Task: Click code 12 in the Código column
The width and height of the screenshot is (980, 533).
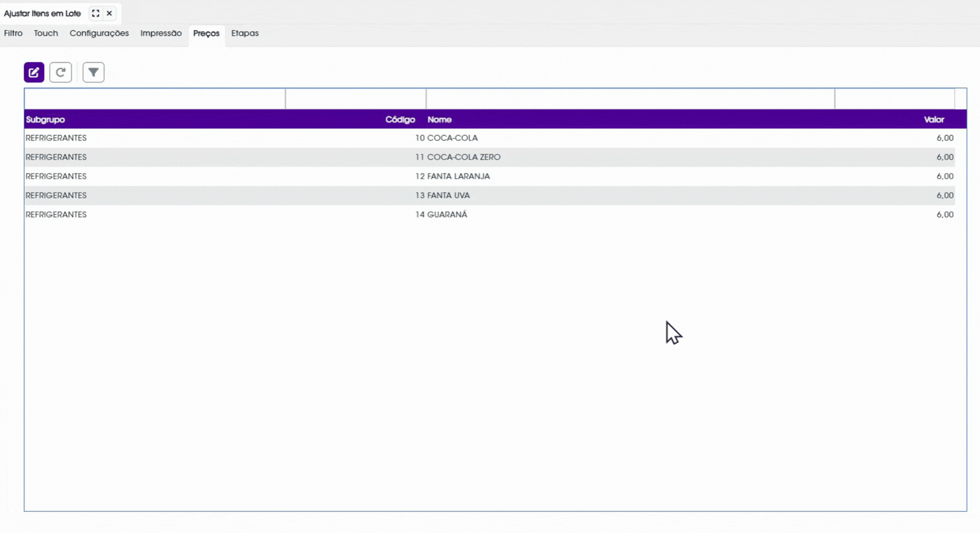Action: 420,176
